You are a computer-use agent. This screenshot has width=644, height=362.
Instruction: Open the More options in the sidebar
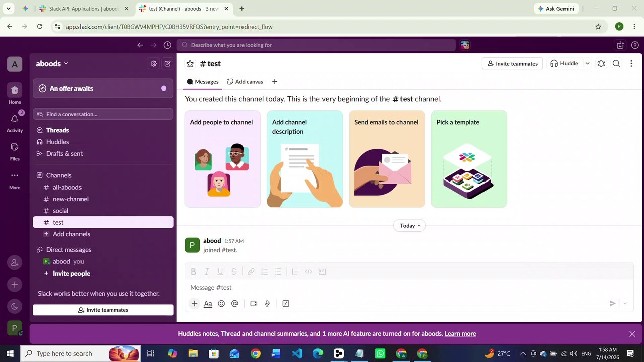[x=15, y=179]
